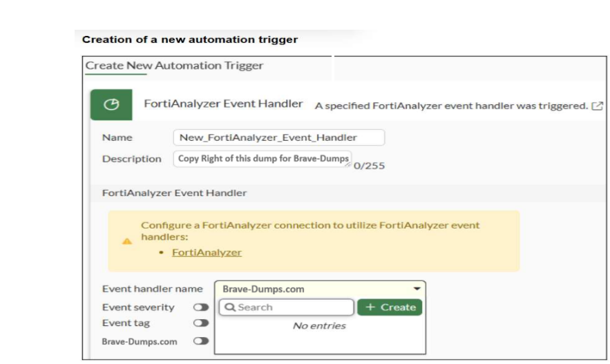
Task: Click the Event handler name dropdown arrow
Action: (x=417, y=289)
